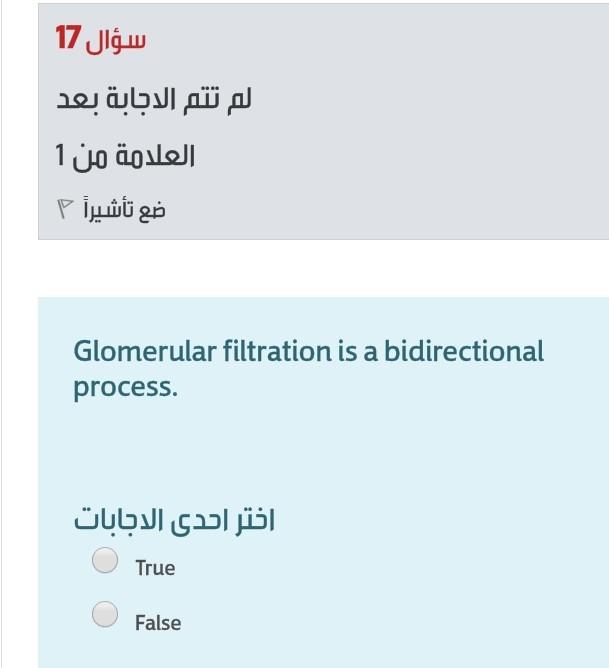Select the True radio button

click(105, 560)
